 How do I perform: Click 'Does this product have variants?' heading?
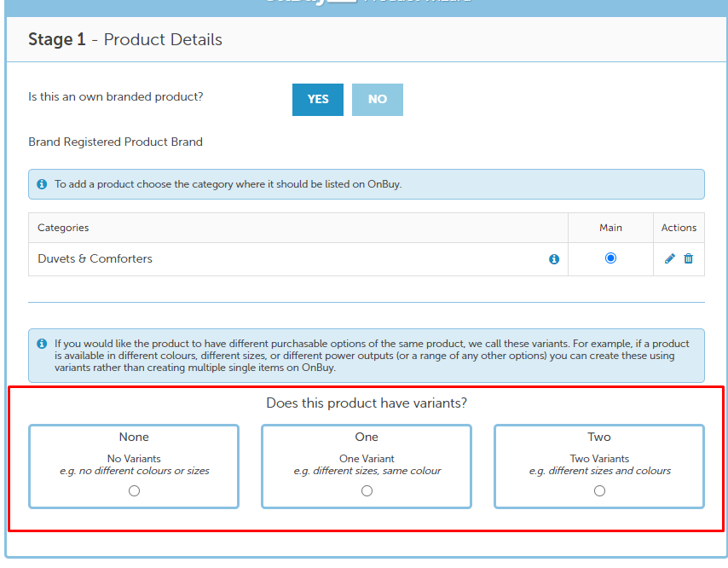(367, 403)
